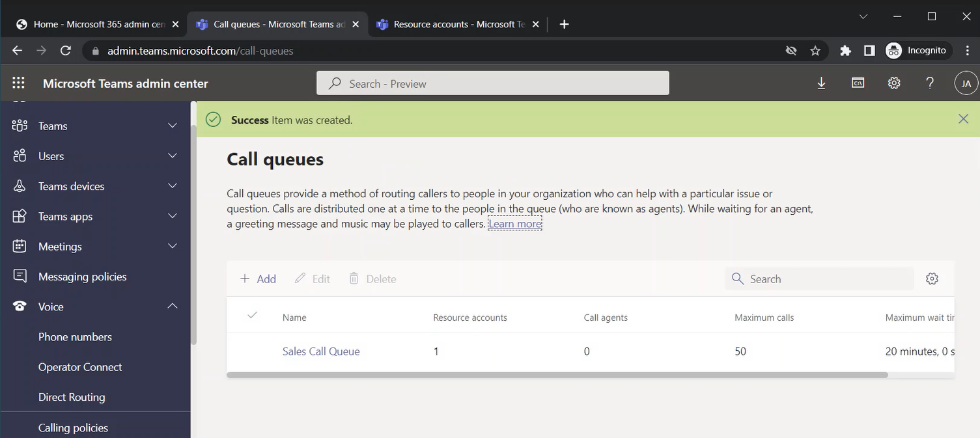The image size is (980, 438).
Task: Click the downloads icon in header
Action: click(x=821, y=83)
